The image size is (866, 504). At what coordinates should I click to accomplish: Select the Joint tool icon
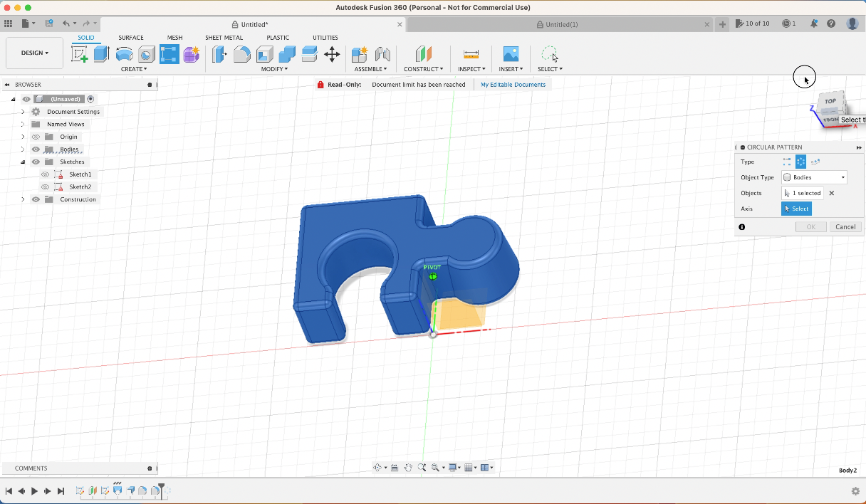point(382,54)
